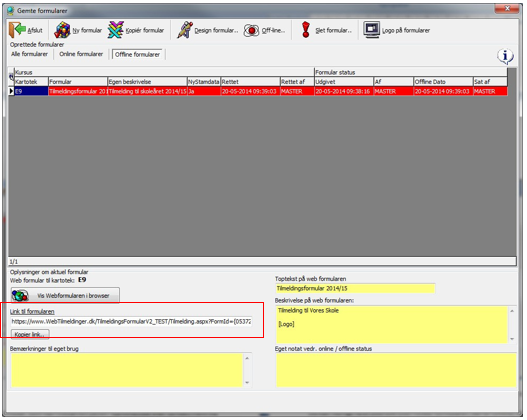The height and width of the screenshot is (420, 527).
Task: Click the form link URL field
Action: click(131, 322)
